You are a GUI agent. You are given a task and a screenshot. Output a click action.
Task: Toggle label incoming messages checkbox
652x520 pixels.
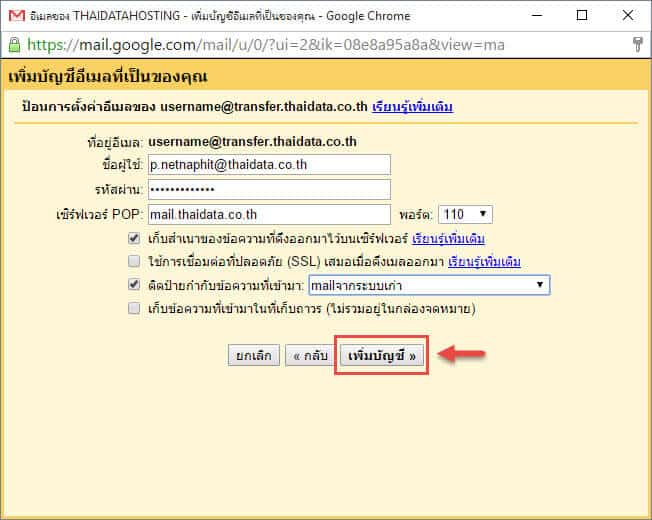click(x=134, y=284)
